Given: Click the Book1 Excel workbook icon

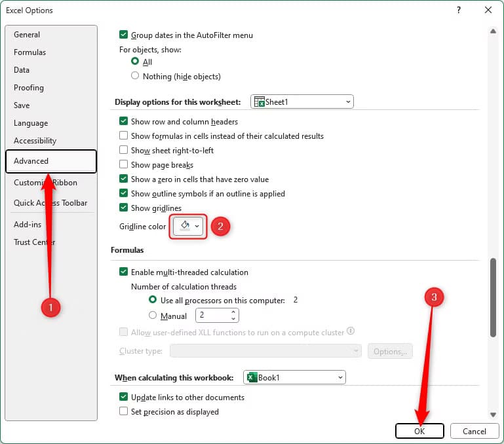Looking at the screenshot, I should coord(252,377).
